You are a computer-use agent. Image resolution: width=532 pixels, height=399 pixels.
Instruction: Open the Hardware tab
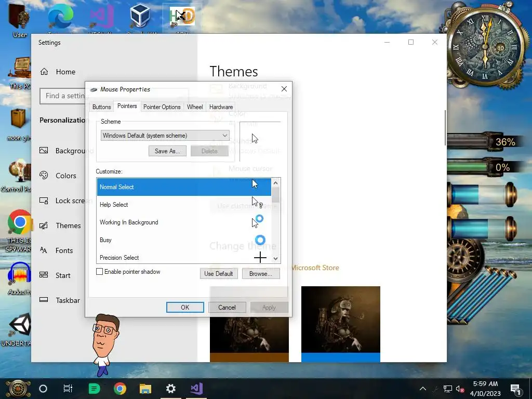click(x=221, y=107)
